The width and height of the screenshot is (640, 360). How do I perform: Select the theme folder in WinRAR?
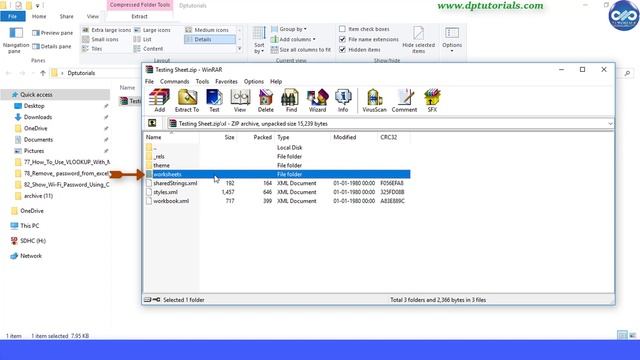tap(162, 165)
